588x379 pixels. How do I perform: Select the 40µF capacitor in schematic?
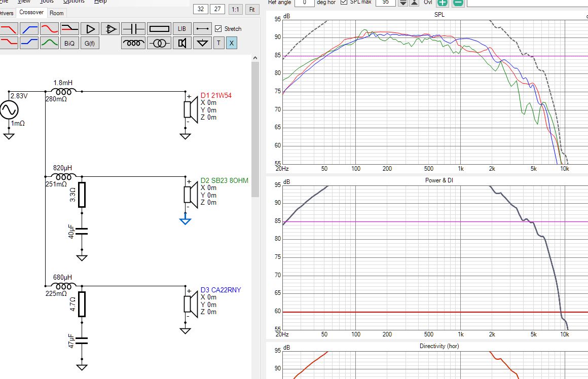[x=82, y=231]
